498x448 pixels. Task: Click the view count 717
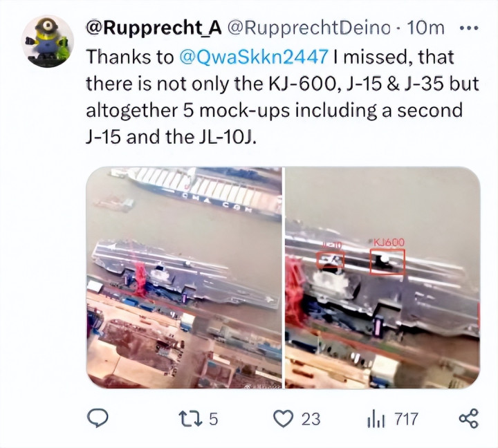[x=407, y=419]
